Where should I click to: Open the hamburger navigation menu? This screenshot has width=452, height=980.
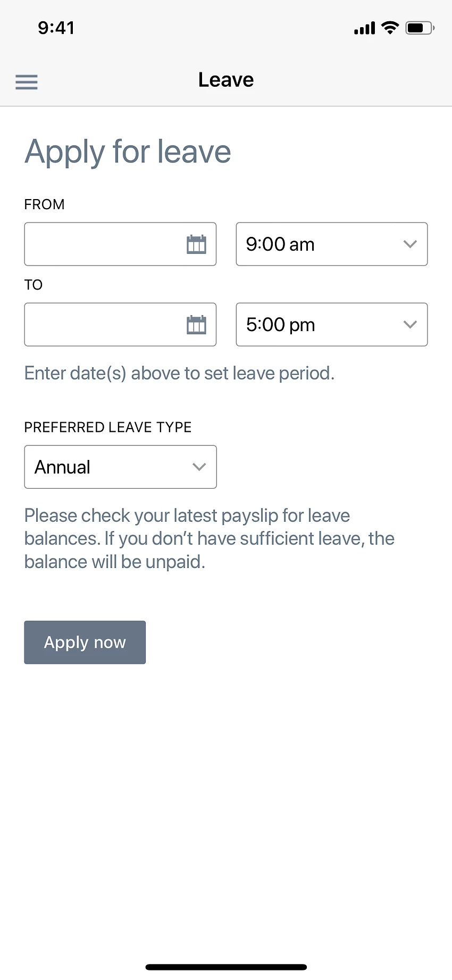(x=27, y=82)
